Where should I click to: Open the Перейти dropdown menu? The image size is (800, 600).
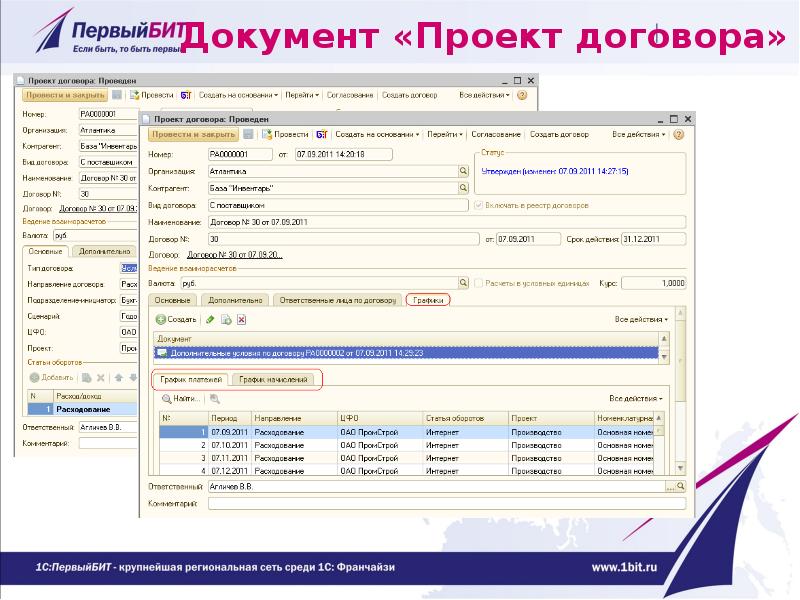click(442, 134)
